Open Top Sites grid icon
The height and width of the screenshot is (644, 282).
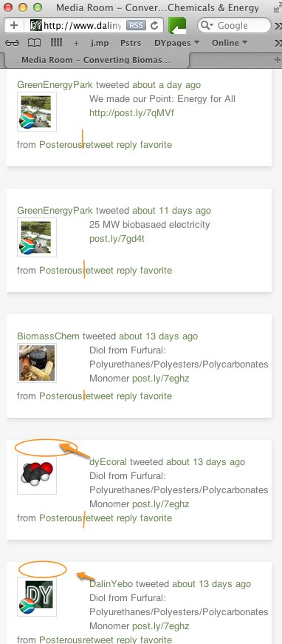[x=56, y=43]
